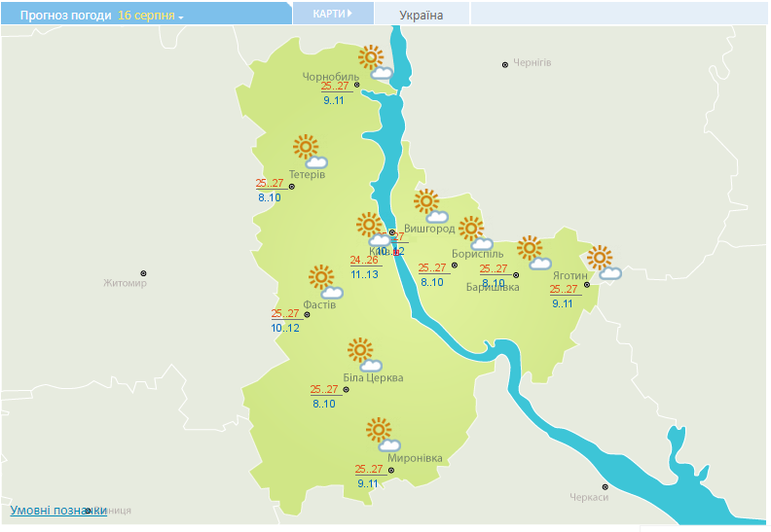The width and height of the screenshot is (771, 532).
Task: Click the weather icon above Яготин
Action: click(x=605, y=263)
